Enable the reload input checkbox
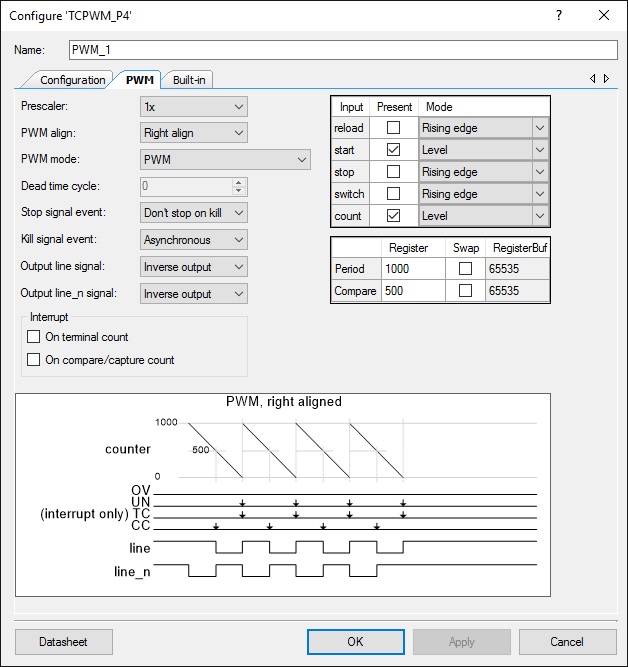 [393, 128]
